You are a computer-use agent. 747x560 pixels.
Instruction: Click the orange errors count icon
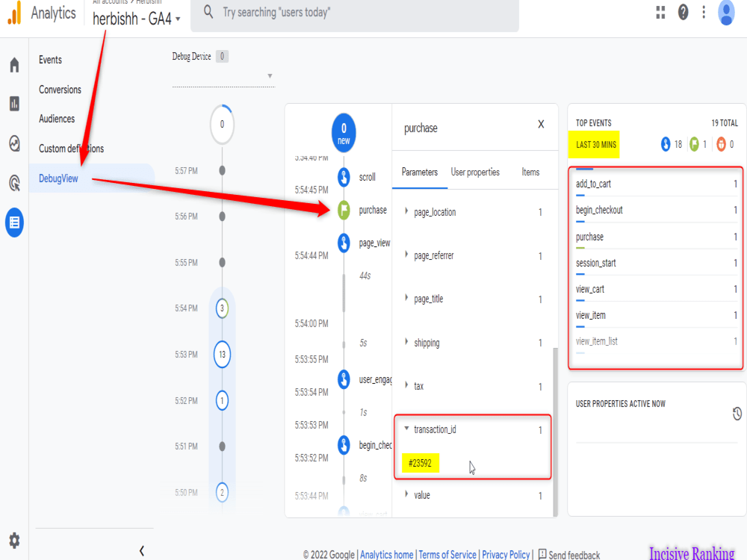721,144
